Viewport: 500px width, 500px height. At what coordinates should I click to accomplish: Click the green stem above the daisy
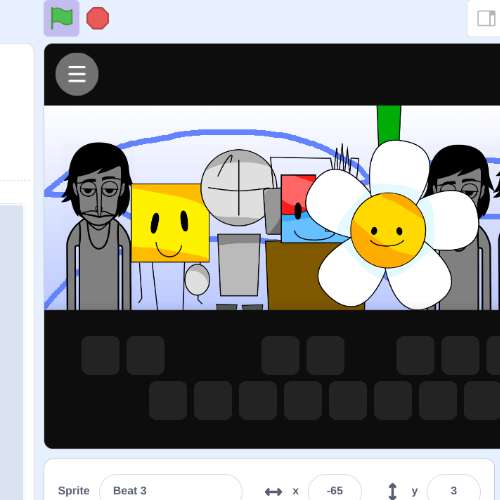click(x=389, y=124)
